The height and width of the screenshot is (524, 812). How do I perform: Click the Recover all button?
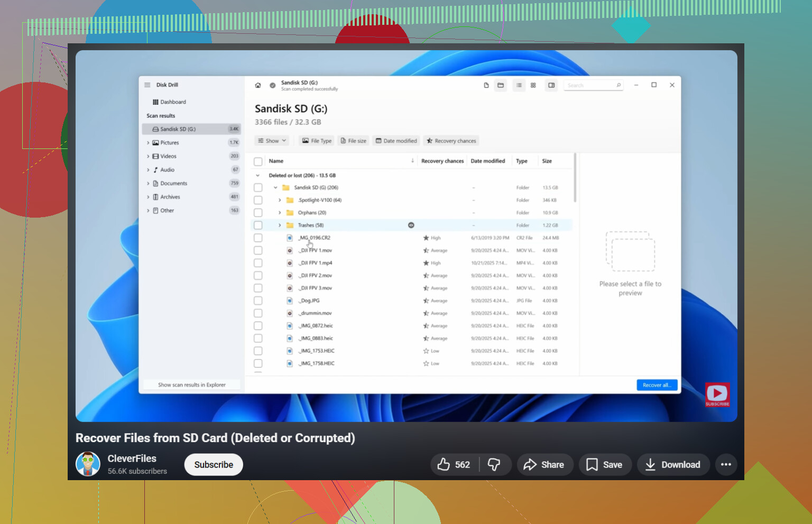[x=657, y=385]
